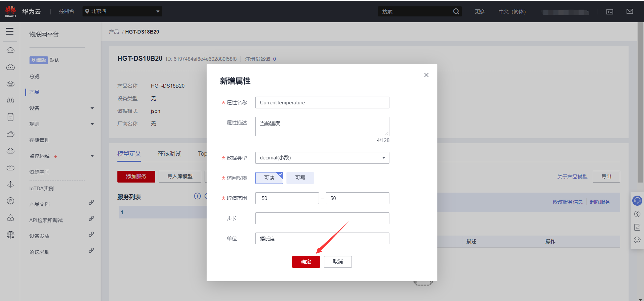Image resolution: width=644 pixels, height=301 pixels.
Task: Open the customer service headset icon
Action: [637, 201]
